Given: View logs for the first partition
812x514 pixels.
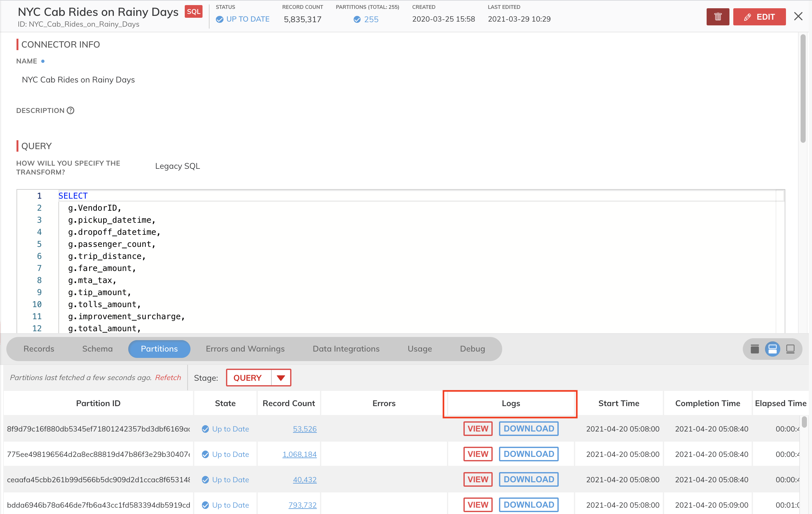Looking at the screenshot, I should click(x=477, y=429).
